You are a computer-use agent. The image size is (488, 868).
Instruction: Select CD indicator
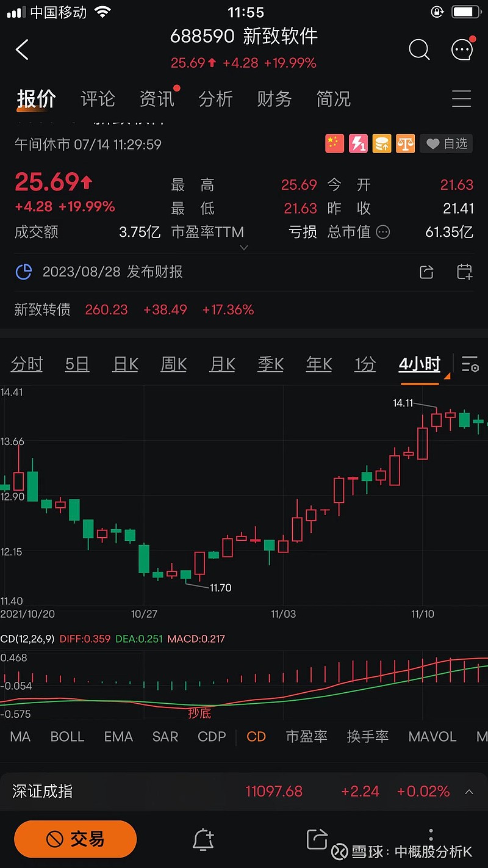tap(256, 737)
